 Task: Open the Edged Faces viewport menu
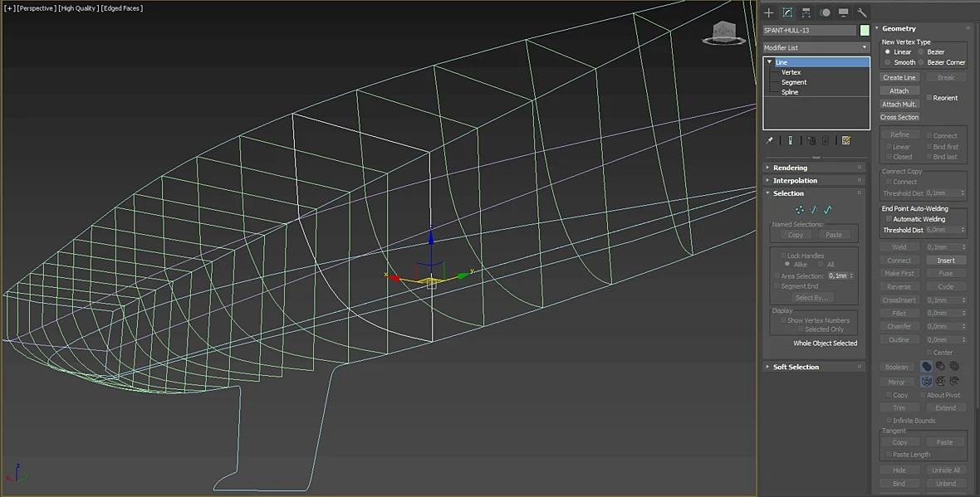(123, 8)
